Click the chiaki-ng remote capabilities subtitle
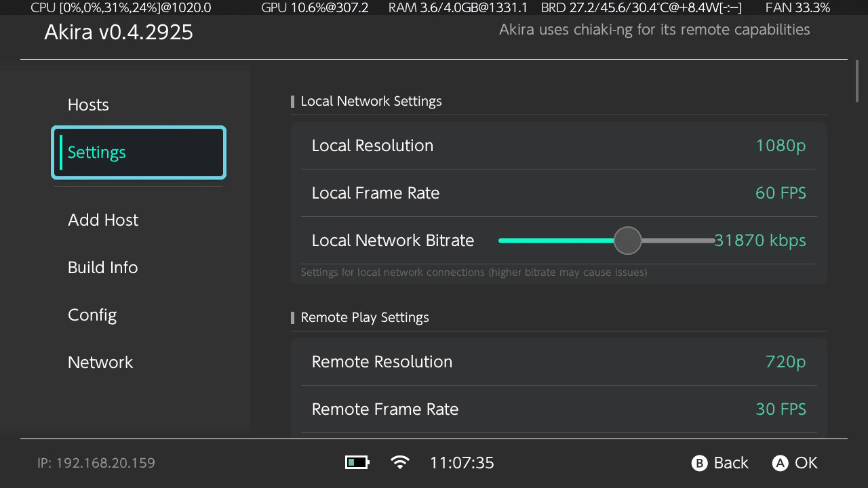 pos(654,30)
